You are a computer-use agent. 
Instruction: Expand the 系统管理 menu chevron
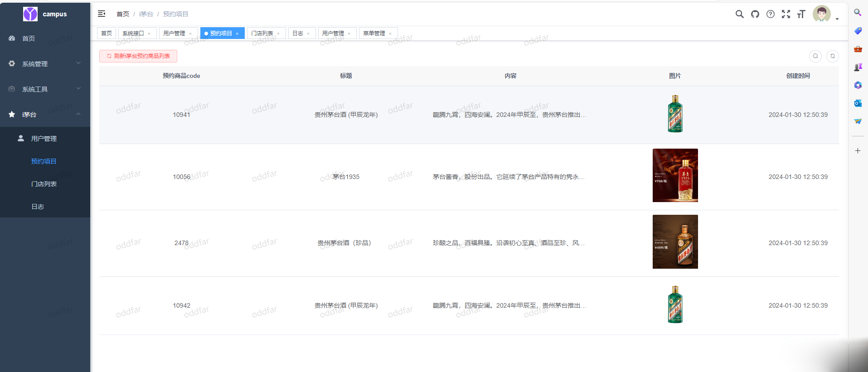78,63
